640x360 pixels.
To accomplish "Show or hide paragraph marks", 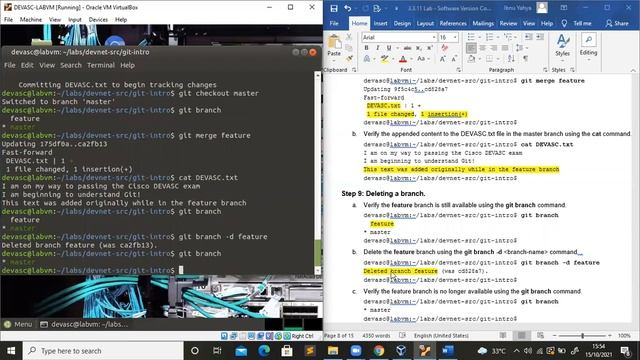I will (525, 59).
